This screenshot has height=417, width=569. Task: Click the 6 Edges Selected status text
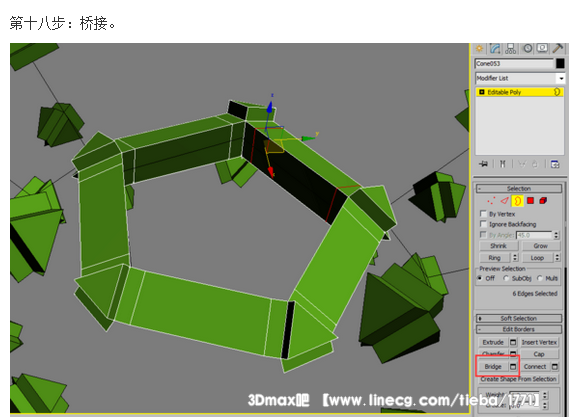(x=535, y=293)
